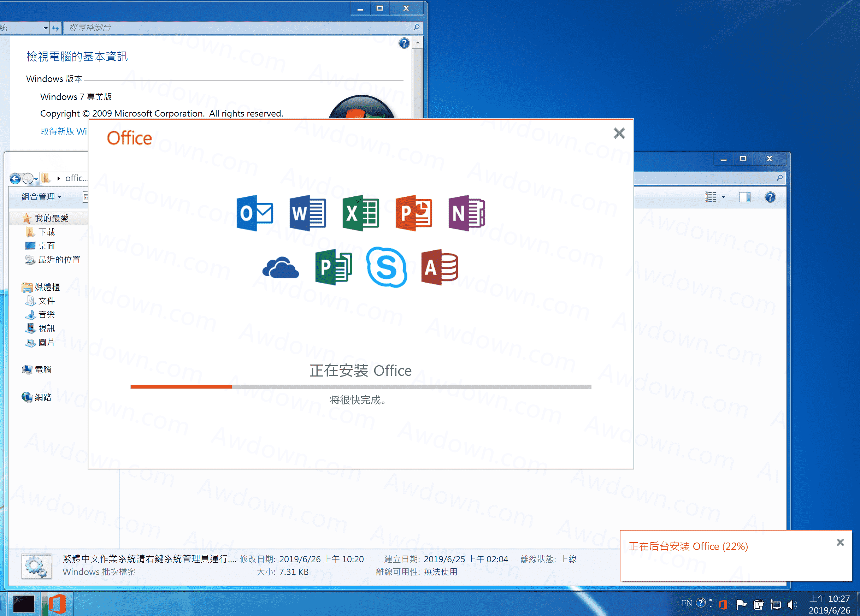
Task: Click the Skype for Business icon
Action: point(387,267)
